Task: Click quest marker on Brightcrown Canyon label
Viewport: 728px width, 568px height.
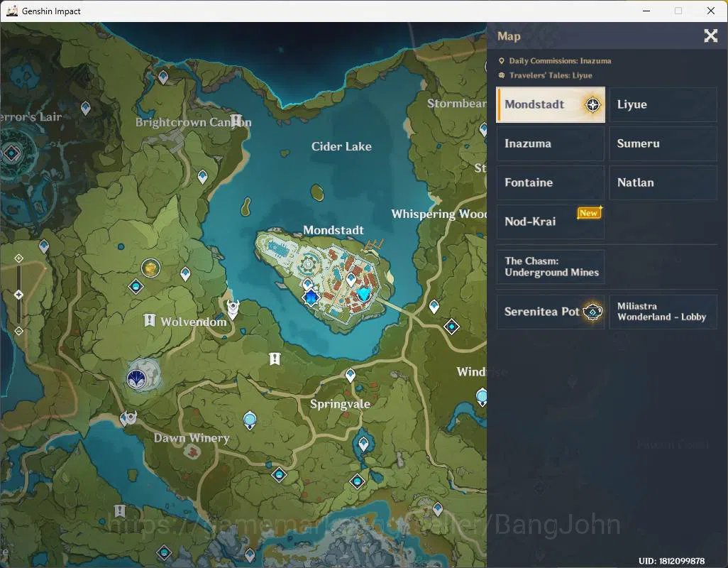Action: (x=236, y=121)
